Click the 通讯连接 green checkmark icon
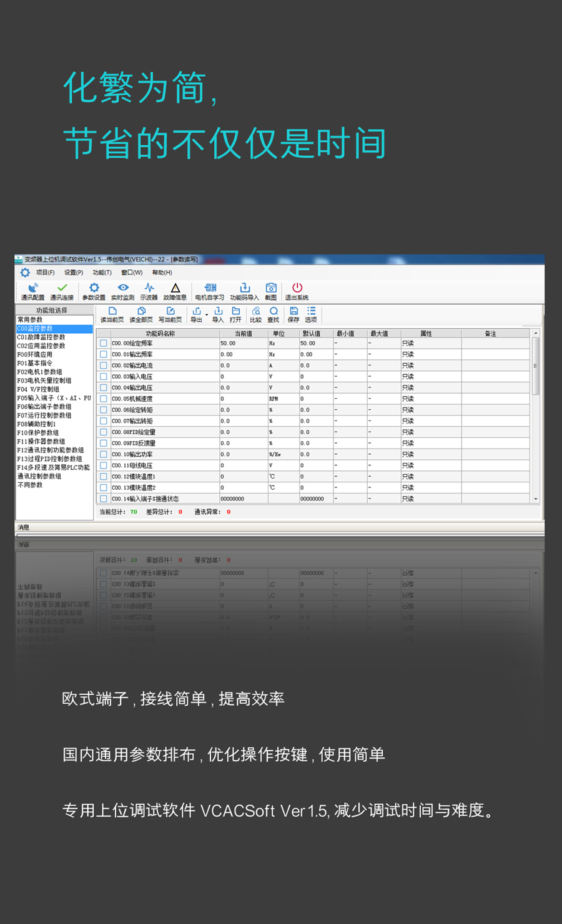This screenshot has width=562, height=924. tap(62, 291)
